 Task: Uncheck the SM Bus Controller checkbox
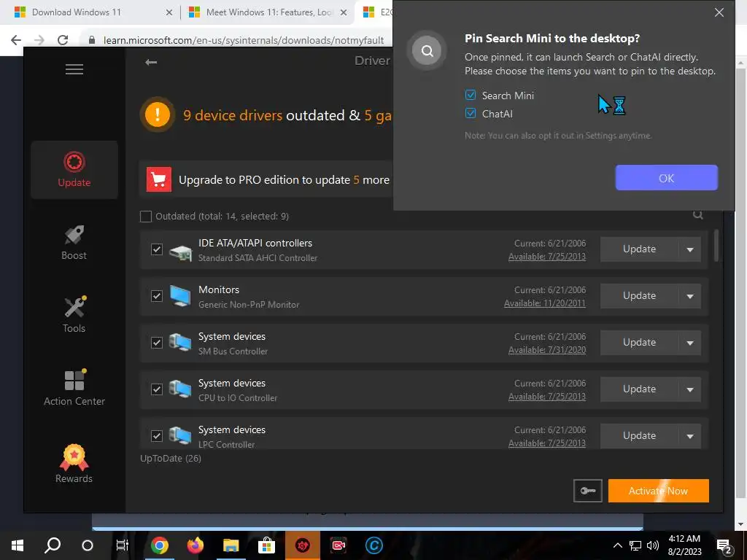pyautogui.click(x=157, y=343)
